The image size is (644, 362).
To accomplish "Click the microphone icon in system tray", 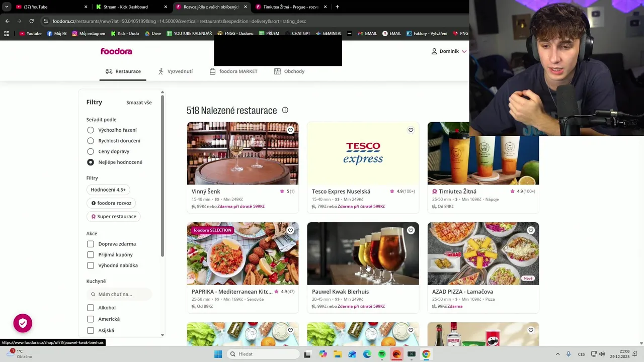I will click(x=569, y=354).
